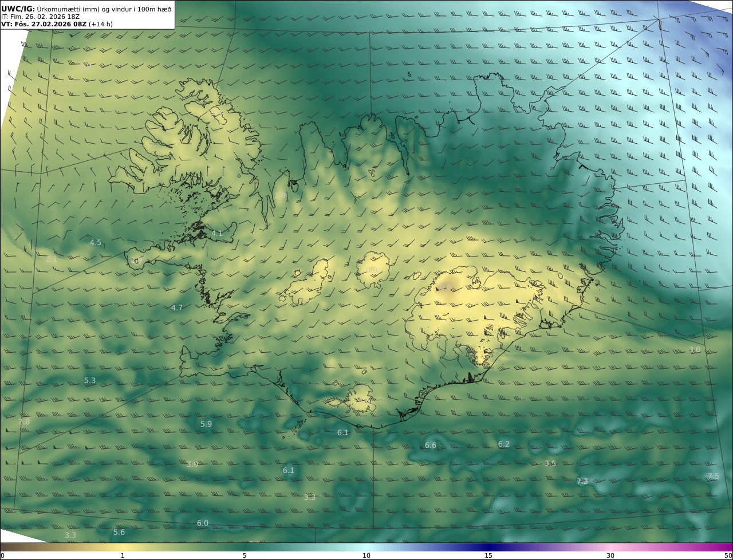This screenshot has height=560, width=733.
Task: Click the 7.5 precipitation value
Action: click(x=714, y=476)
